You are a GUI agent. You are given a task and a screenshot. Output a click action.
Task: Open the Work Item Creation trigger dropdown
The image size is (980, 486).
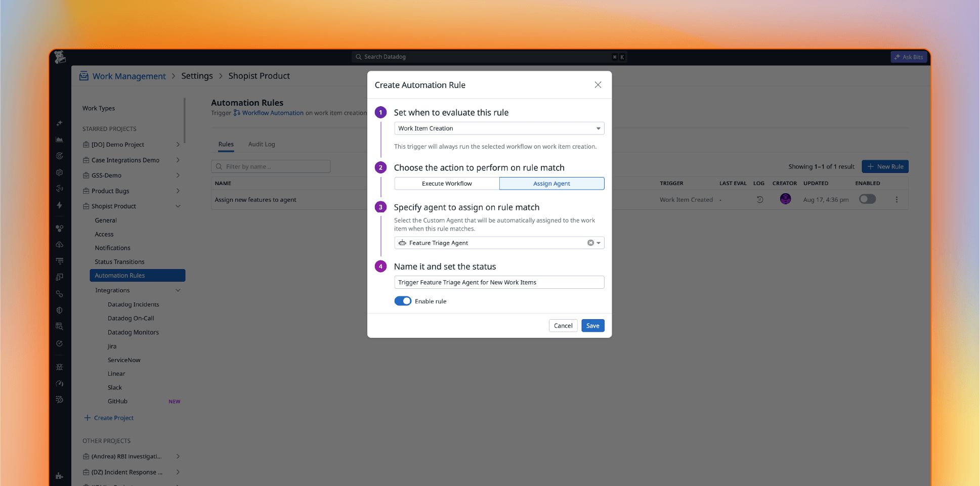(x=499, y=128)
